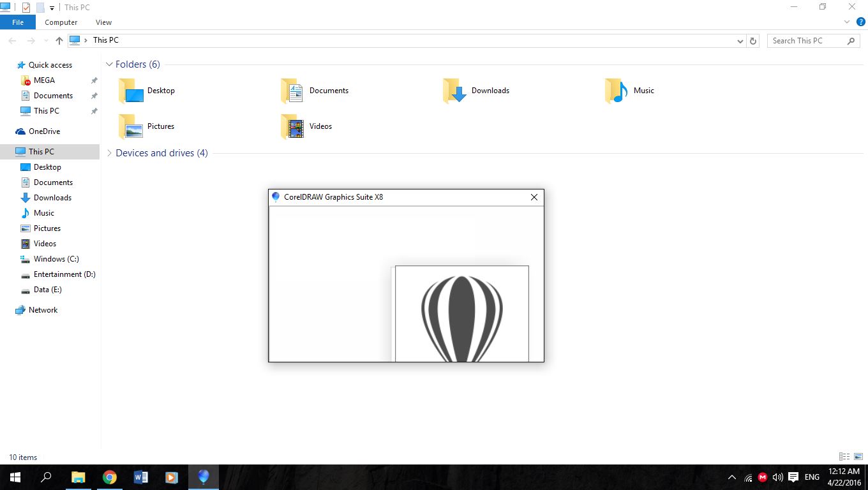Open the media player taskbar icon

coord(172,477)
